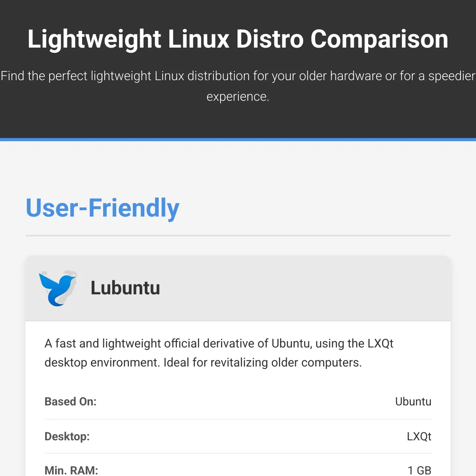
Task: Click the divider under User-Friendly heading
Action: [238, 236]
